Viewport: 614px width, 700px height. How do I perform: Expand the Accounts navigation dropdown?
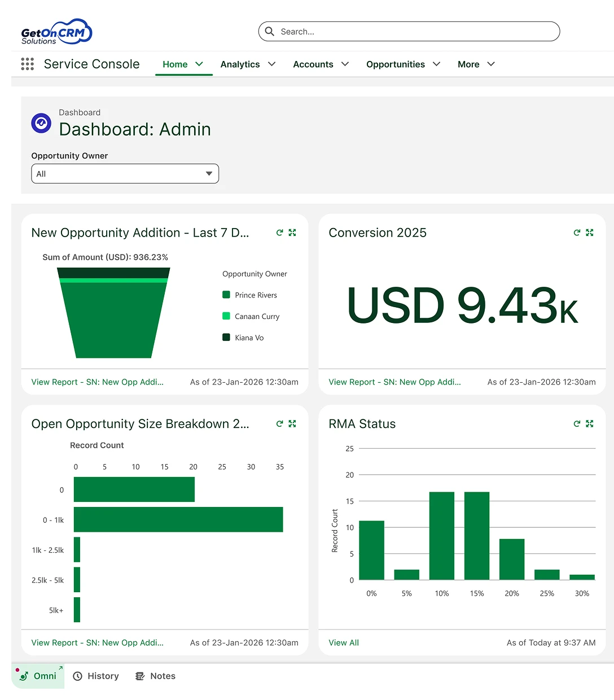[320, 64]
